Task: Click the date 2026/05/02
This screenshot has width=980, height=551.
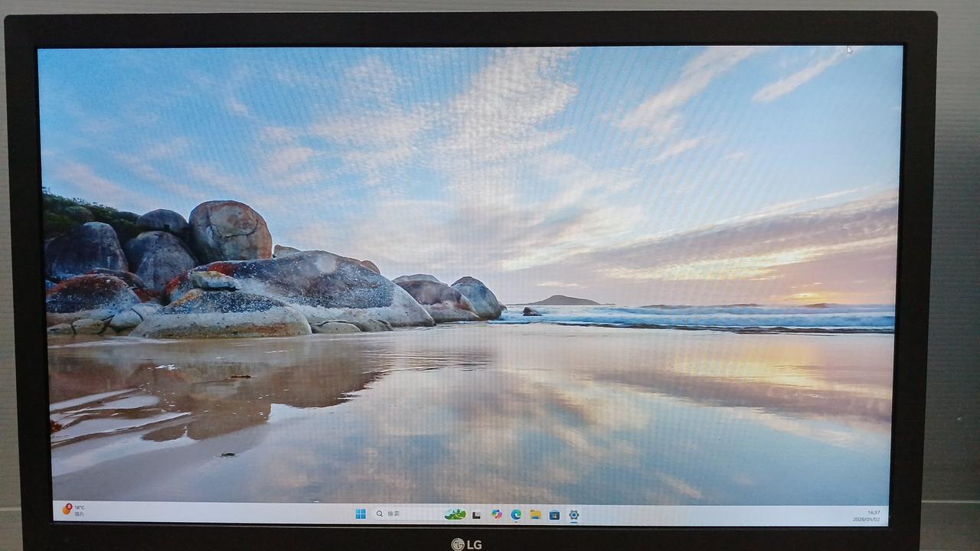Action: [x=867, y=519]
